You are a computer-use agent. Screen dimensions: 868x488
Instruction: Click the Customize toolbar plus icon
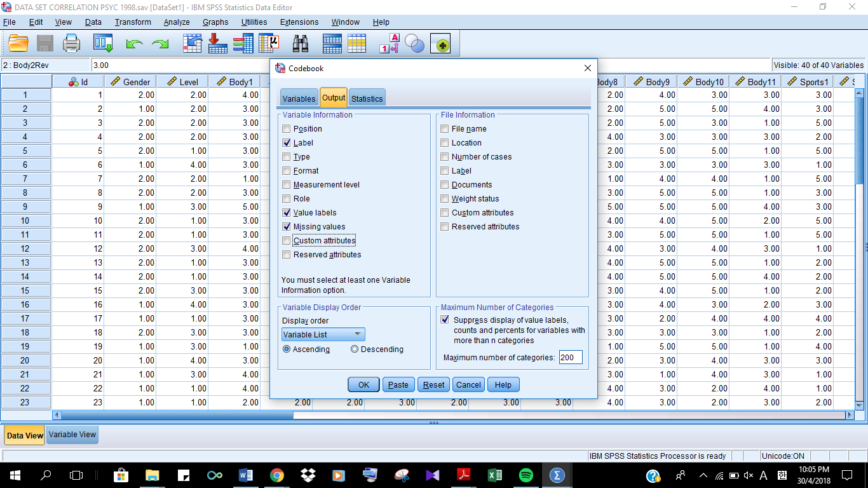pyautogui.click(x=440, y=43)
